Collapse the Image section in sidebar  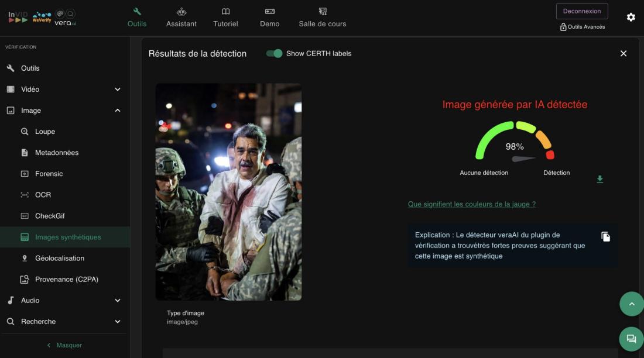click(x=117, y=111)
